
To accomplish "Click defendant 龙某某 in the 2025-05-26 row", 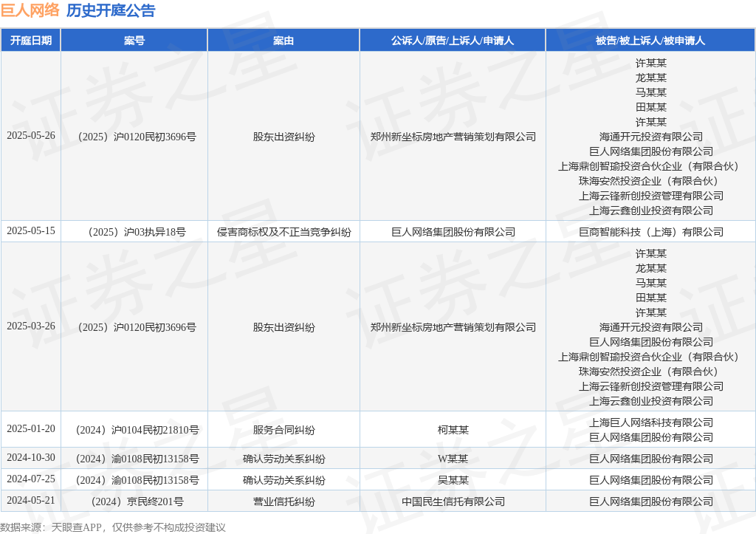I will click(650, 78).
